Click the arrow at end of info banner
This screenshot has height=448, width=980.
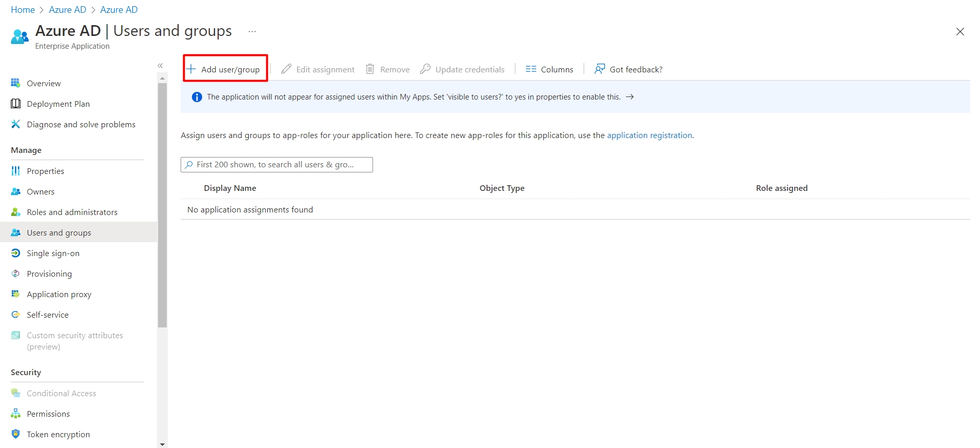630,96
